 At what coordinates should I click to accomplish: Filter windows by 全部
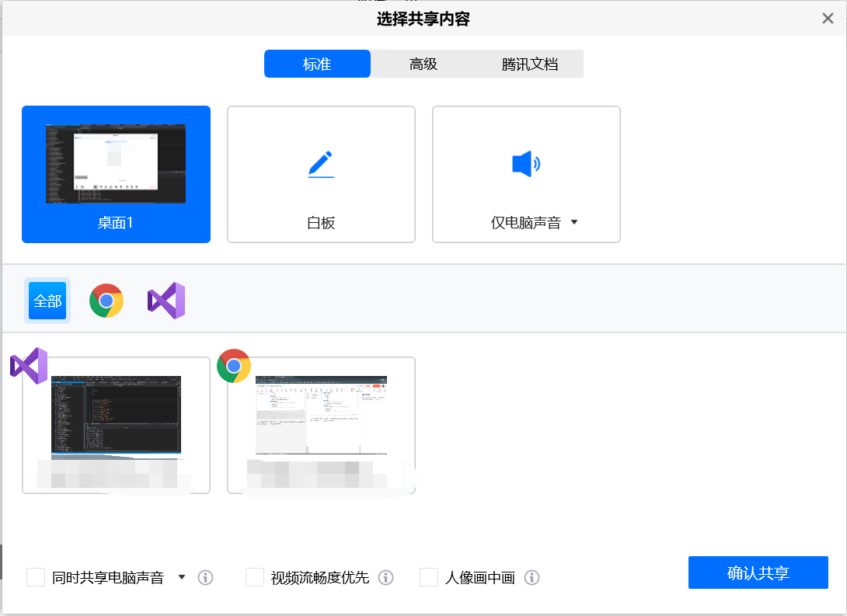click(x=47, y=301)
